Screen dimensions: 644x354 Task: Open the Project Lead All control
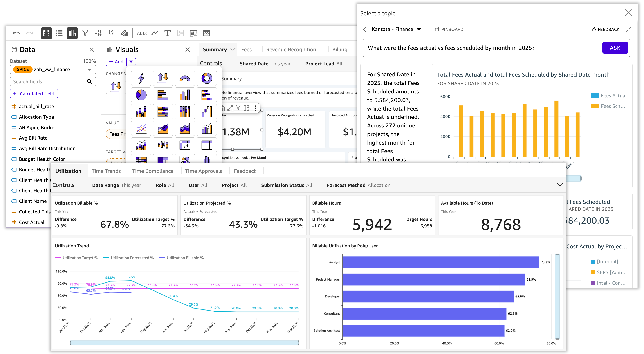coord(323,64)
